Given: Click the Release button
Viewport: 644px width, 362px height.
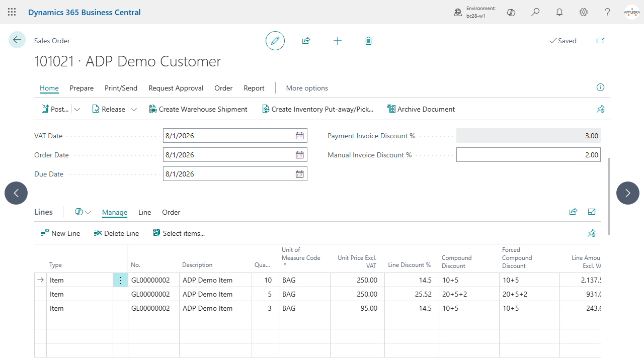Looking at the screenshot, I should coord(109,109).
